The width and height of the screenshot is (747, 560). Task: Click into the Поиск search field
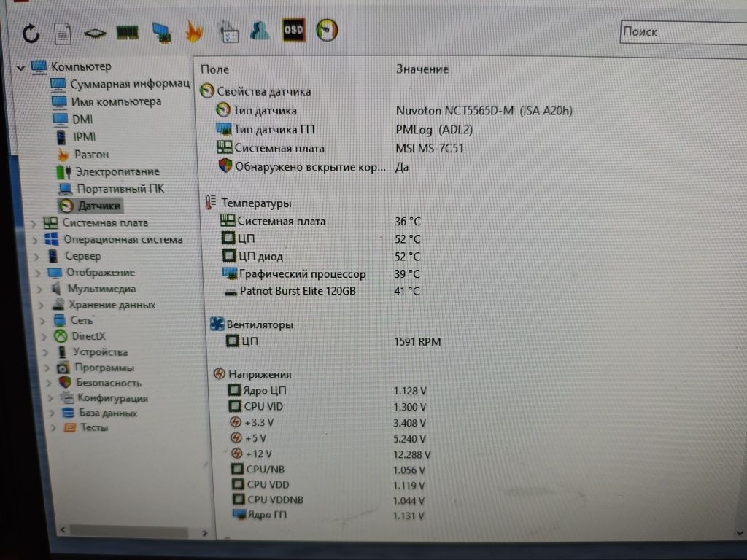coord(683,32)
